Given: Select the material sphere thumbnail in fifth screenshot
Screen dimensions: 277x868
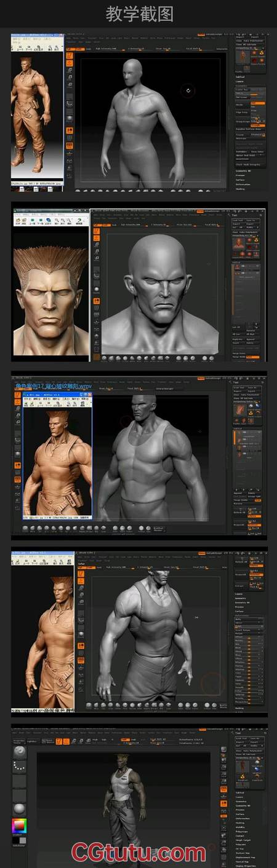Looking at the screenshot, I should point(20,808).
